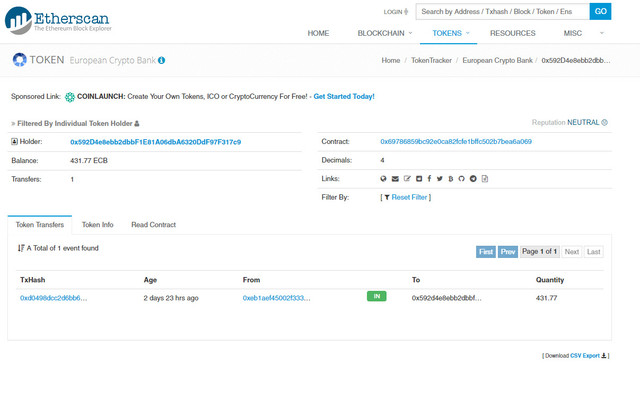The width and height of the screenshot is (640, 404).
Task: Open the GitHub link icon
Action: pos(461,179)
